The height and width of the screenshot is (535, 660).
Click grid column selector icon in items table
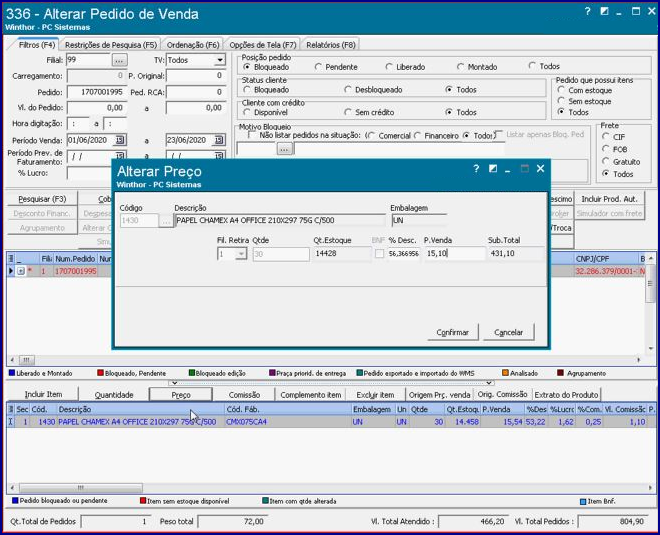pyautogui.click(x=11, y=409)
